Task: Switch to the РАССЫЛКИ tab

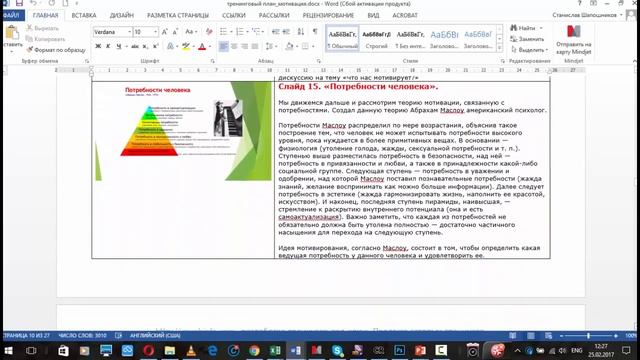Action: 274,16
